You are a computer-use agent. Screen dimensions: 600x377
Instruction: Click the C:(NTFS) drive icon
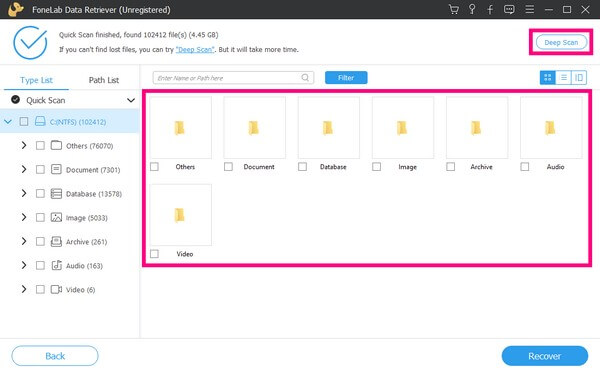point(40,121)
